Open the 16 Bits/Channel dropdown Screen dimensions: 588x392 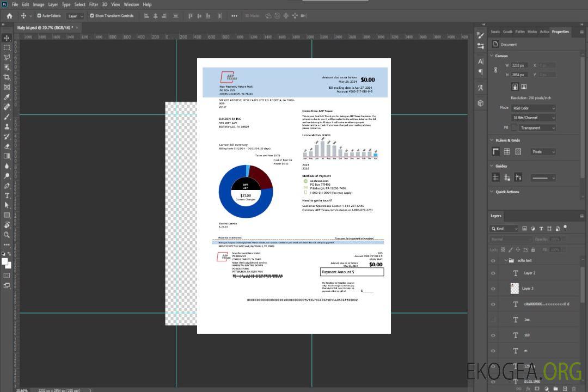[534, 118]
